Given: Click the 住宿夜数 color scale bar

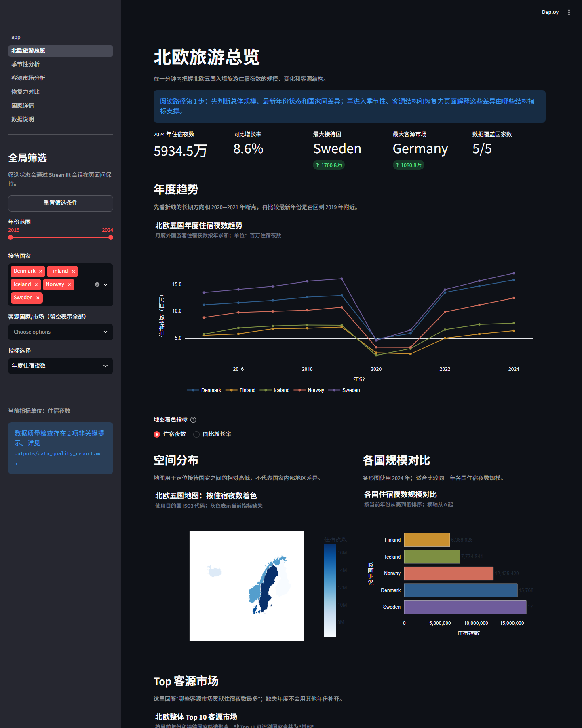Looking at the screenshot, I should point(330,590).
